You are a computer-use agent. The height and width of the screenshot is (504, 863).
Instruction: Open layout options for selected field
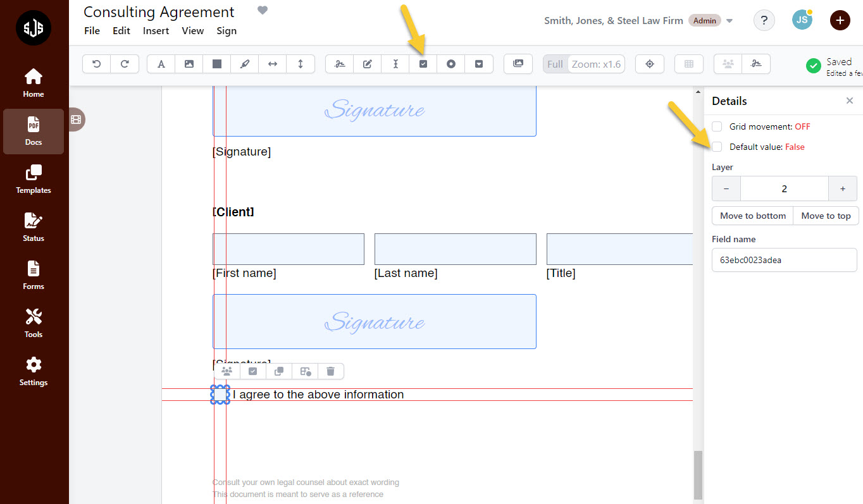(x=305, y=371)
